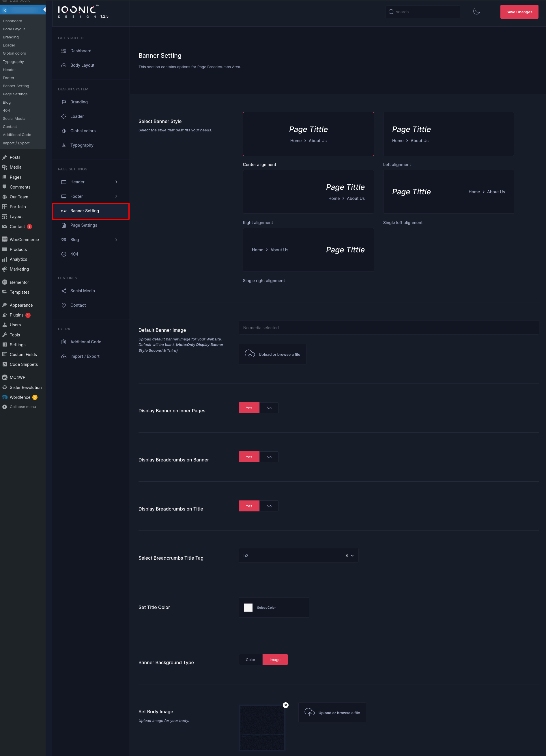This screenshot has width=546, height=756.
Task: Click the Blog quote icon
Action: click(63, 240)
